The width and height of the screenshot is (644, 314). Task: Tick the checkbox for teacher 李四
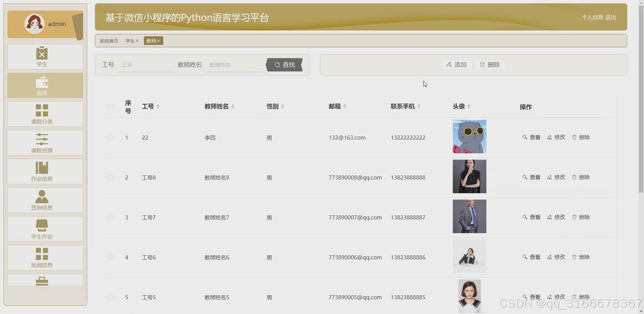[x=111, y=137]
